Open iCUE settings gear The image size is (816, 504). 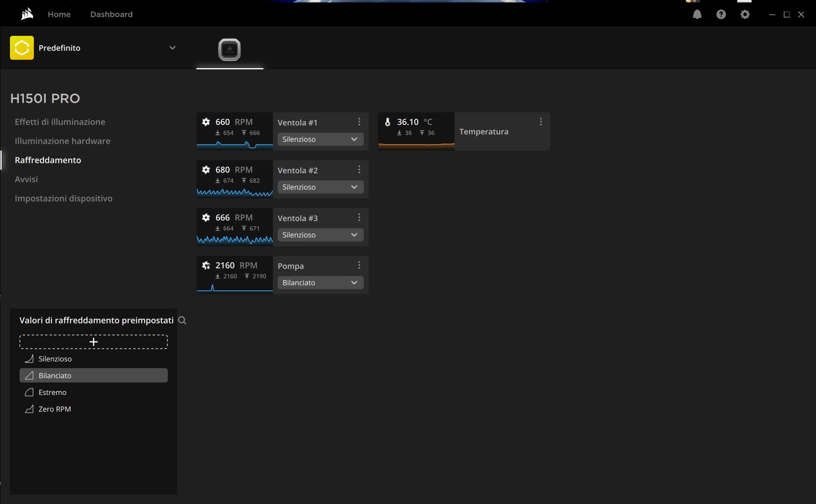[745, 14]
